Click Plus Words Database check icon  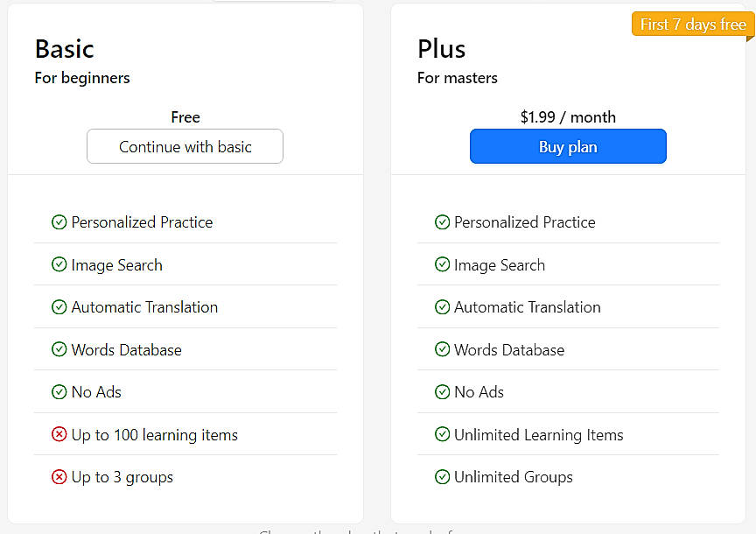pos(442,349)
